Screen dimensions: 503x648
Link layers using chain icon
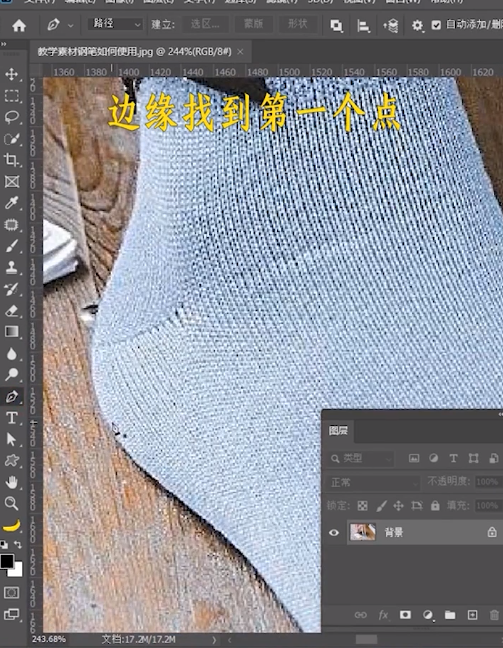tap(360, 615)
